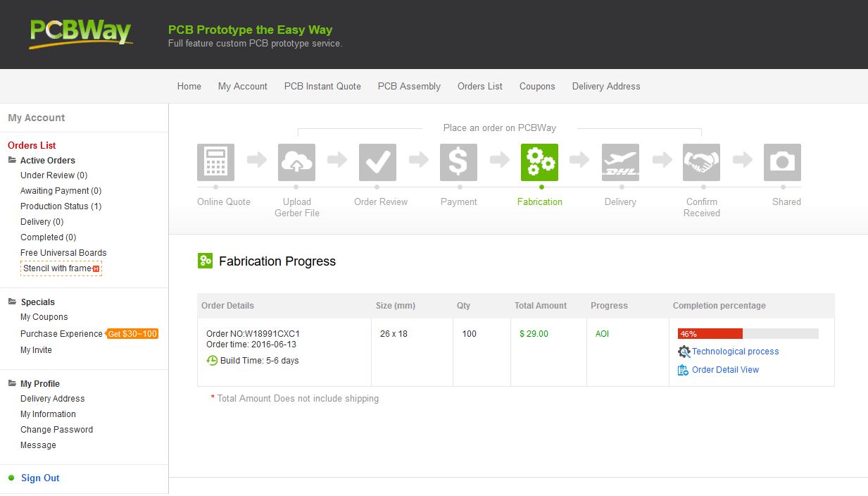Collapse the Specials folder section
Screen dimensions: 868x496
click(13, 302)
